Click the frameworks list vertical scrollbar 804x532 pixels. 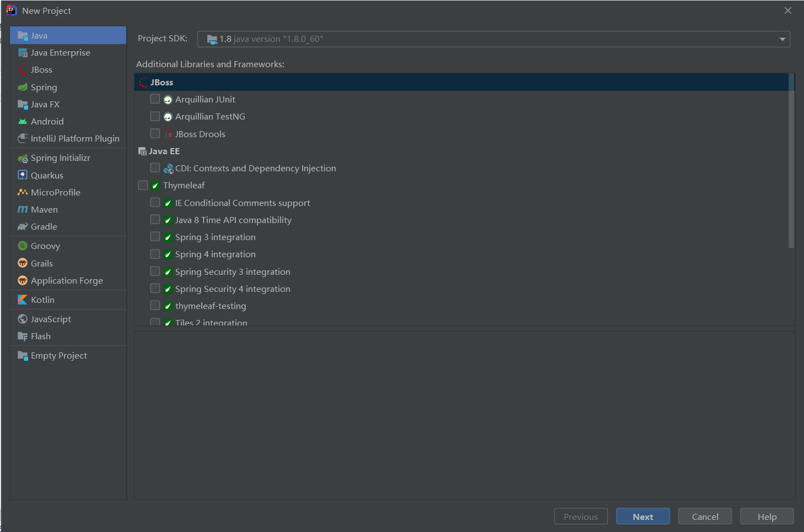coord(791,161)
